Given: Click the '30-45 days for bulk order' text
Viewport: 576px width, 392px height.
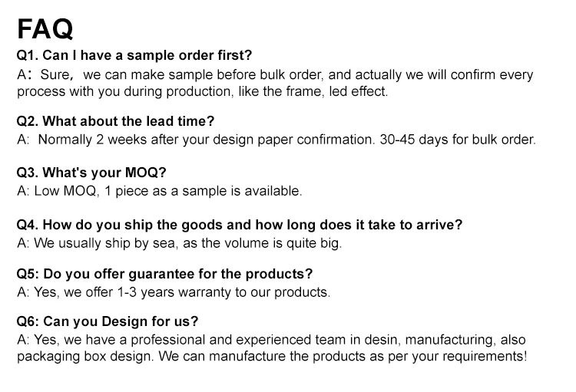Looking at the screenshot, I should click(457, 140).
